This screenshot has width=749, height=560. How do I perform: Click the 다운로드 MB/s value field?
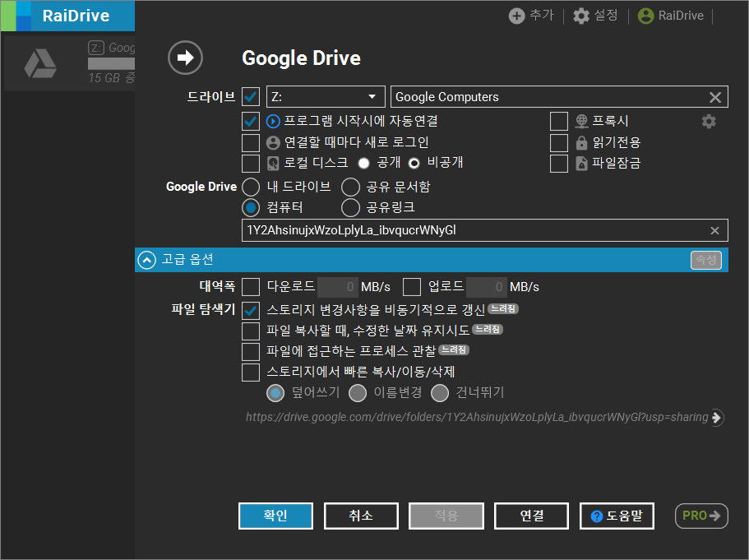click(337, 287)
